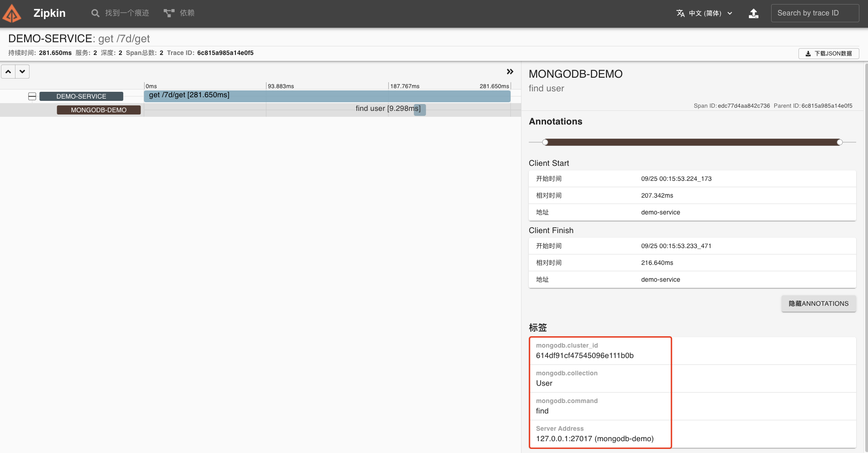Click the 下载JSON数据 button
The height and width of the screenshot is (453, 868).
pos(828,54)
